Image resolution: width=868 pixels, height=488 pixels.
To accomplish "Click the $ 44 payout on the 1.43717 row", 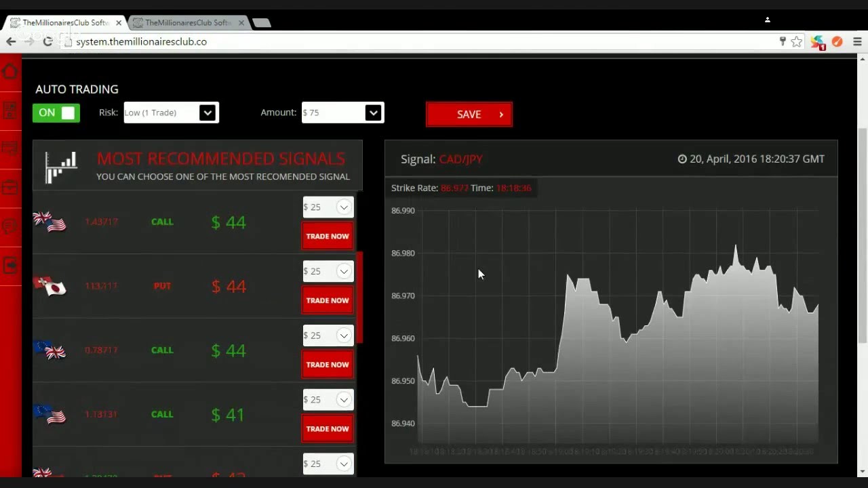I will 229,222.
